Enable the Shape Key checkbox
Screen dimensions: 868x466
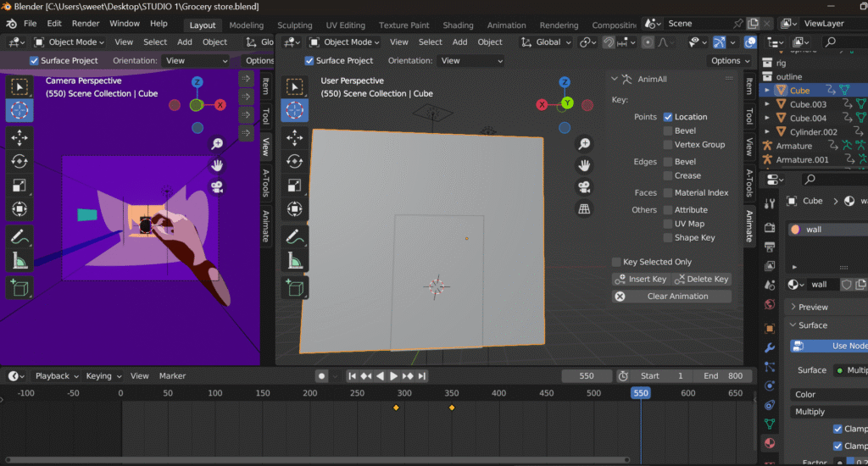point(668,238)
